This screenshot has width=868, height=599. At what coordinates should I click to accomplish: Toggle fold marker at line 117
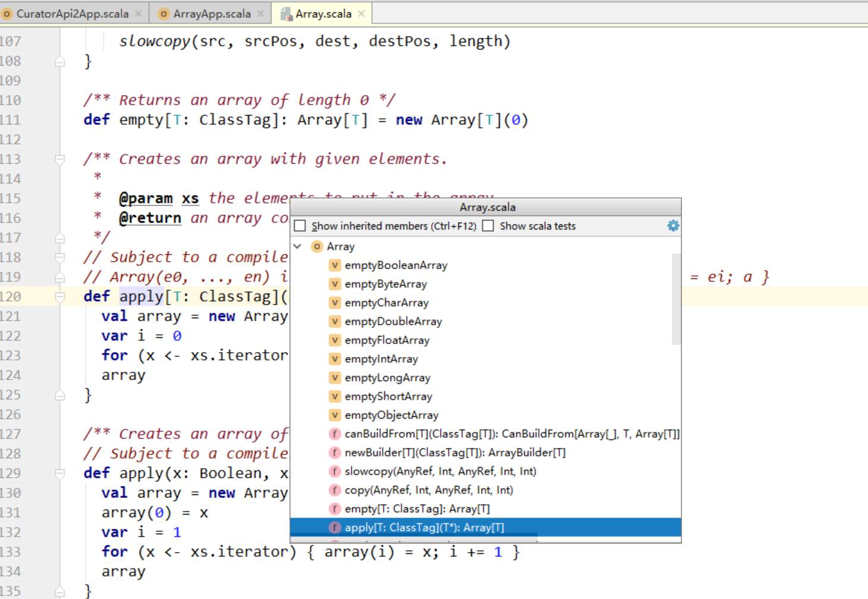(60, 238)
